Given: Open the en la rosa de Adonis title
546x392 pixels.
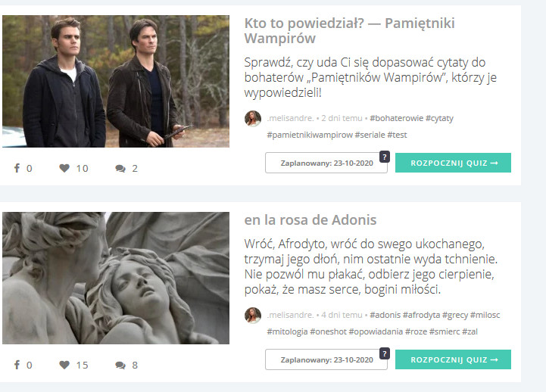Looking at the screenshot, I should click(310, 219).
